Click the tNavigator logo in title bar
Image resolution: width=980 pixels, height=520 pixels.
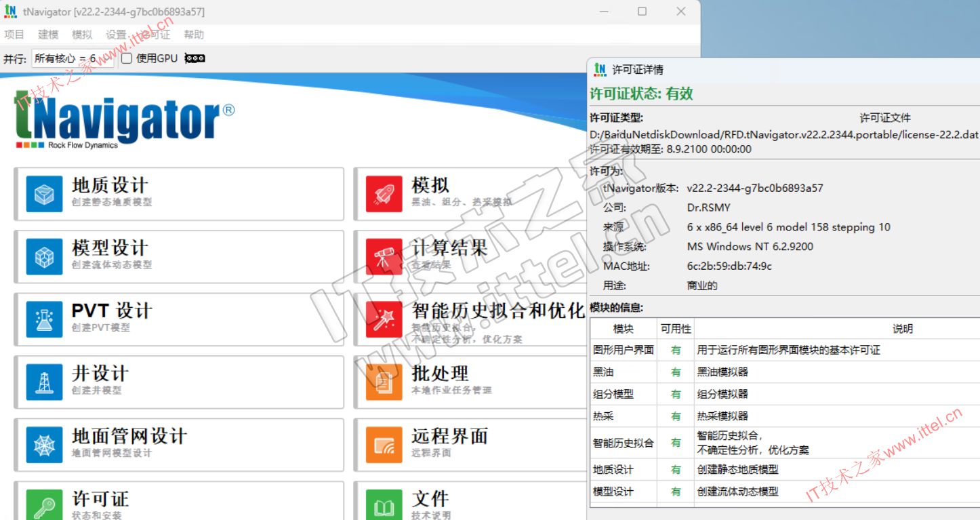(10, 12)
